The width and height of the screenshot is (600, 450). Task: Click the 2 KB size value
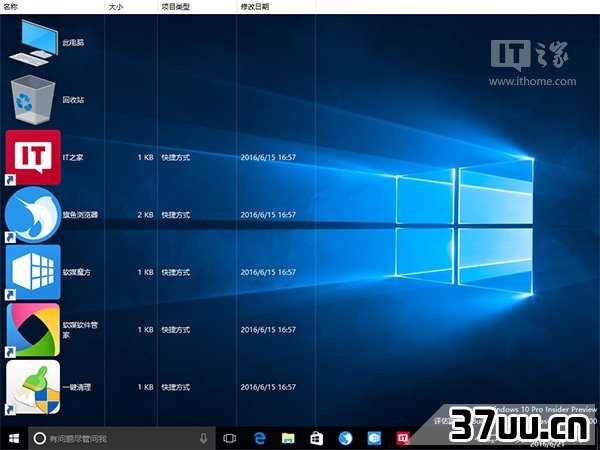(x=145, y=215)
